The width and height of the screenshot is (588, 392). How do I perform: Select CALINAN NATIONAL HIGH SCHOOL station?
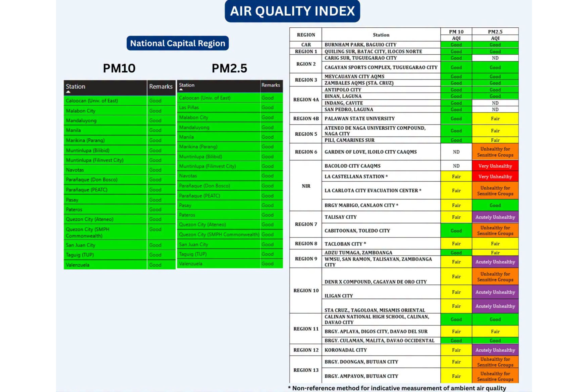381,319
